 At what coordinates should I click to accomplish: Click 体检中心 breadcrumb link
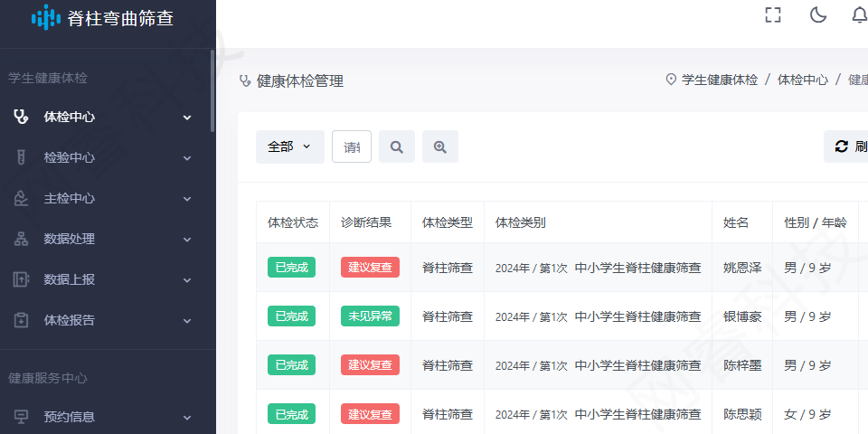[802, 80]
